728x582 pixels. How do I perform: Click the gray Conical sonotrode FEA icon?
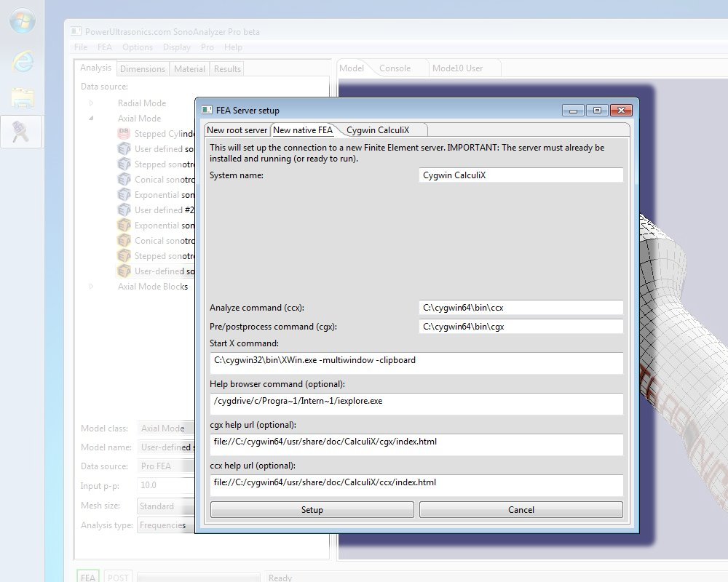tap(124, 180)
